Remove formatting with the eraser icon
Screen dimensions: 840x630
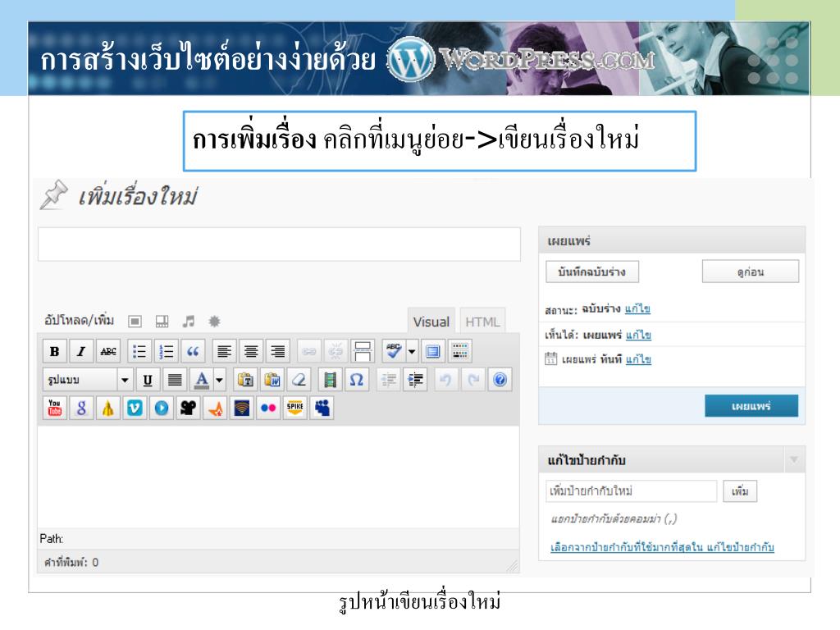[299, 380]
